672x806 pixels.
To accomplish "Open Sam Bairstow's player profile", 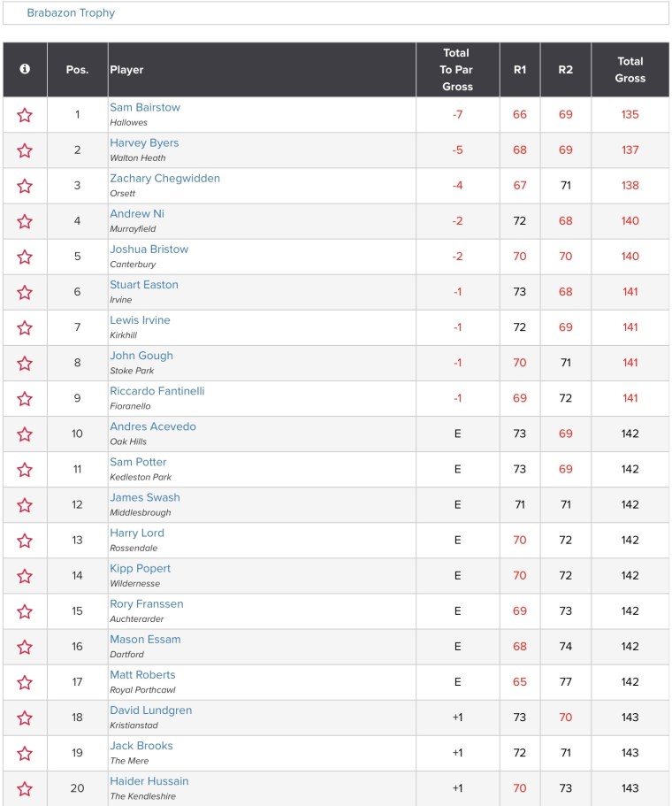I will tap(145, 107).
